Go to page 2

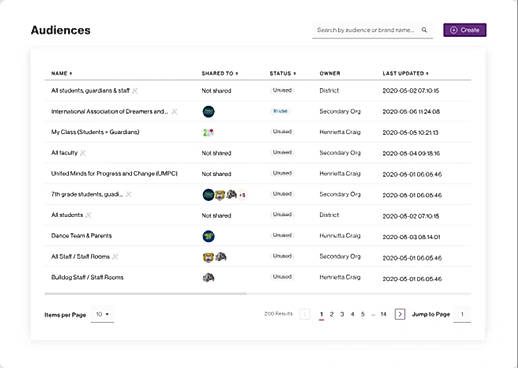tap(331, 314)
